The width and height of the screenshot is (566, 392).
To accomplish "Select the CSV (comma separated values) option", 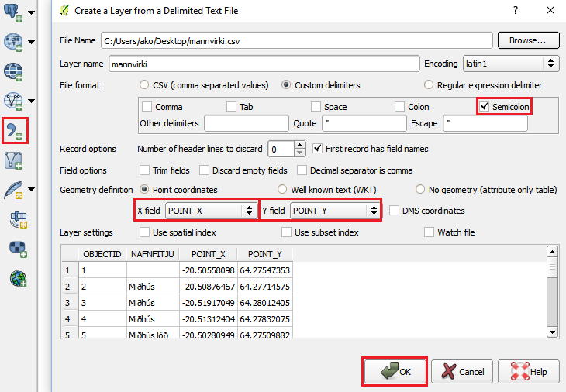I will point(144,85).
